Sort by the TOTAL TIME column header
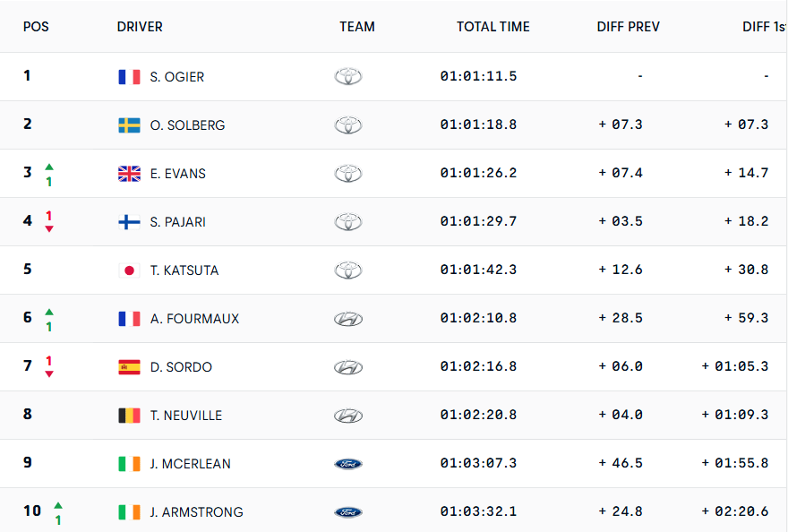 (492, 27)
